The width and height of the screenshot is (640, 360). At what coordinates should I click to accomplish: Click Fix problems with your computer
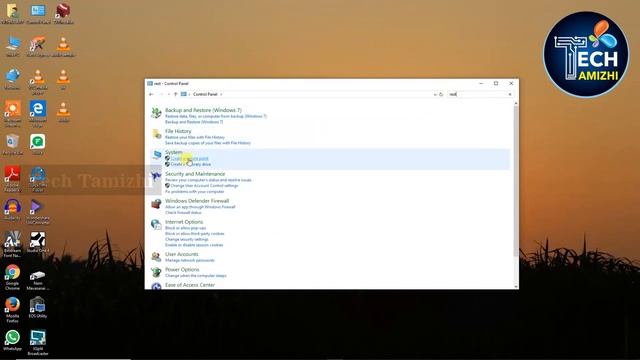[x=194, y=191]
